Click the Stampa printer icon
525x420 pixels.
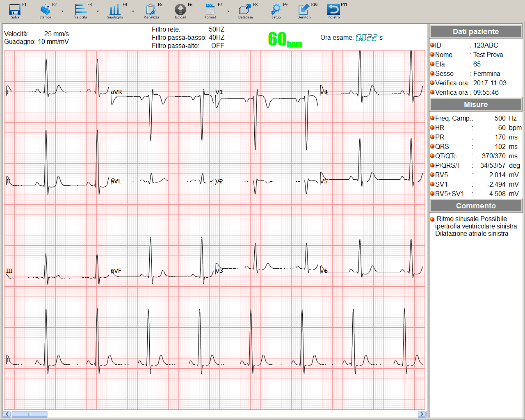(45, 10)
